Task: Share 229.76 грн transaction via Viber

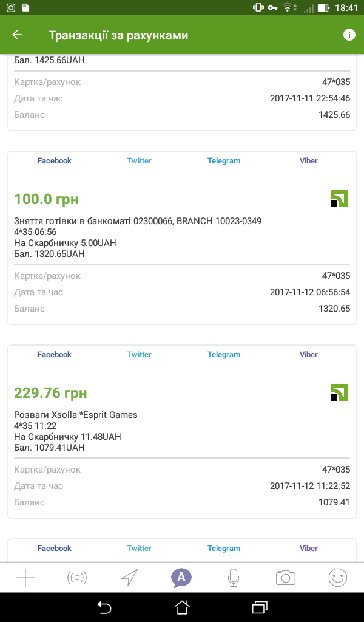Action: [308, 355]
